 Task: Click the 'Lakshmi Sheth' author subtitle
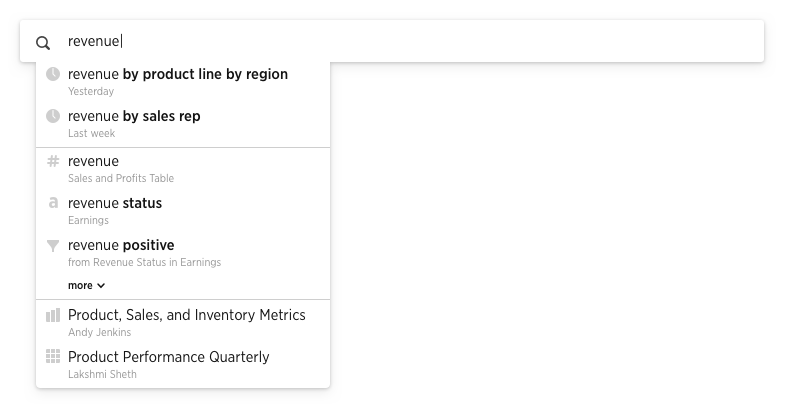[x=102, y=374]
